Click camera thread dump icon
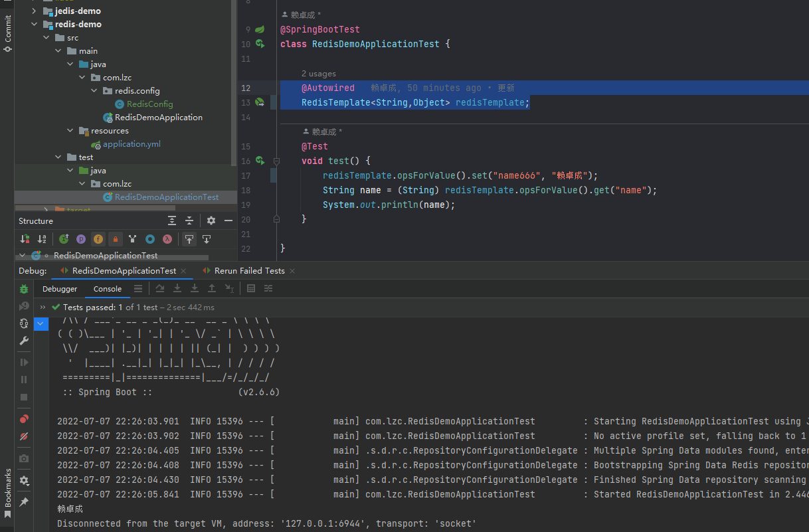809x532 pixels. [x=24, y=458]
